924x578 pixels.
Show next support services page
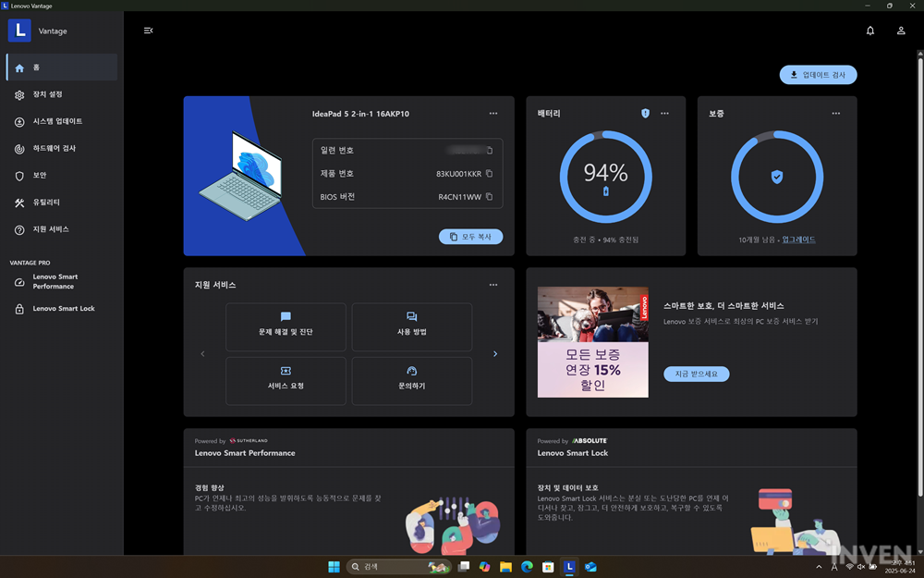[x=495, y=354]
